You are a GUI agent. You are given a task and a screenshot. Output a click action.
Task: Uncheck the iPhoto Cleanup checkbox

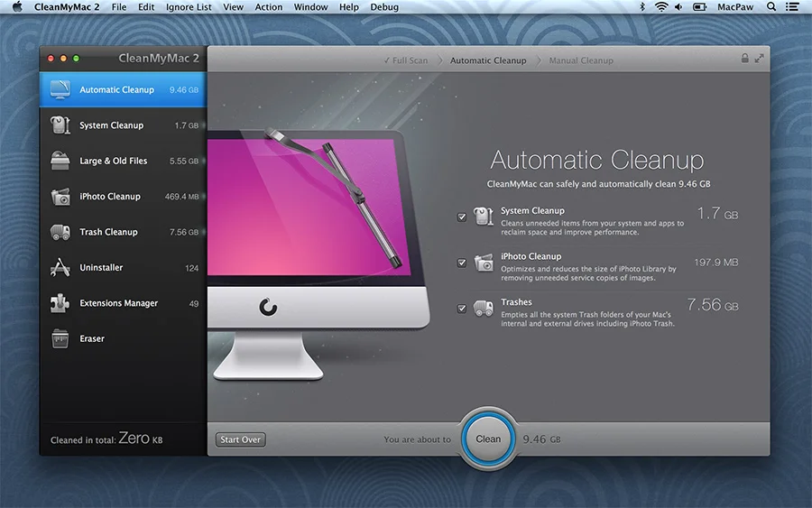(x=462, y=263)
